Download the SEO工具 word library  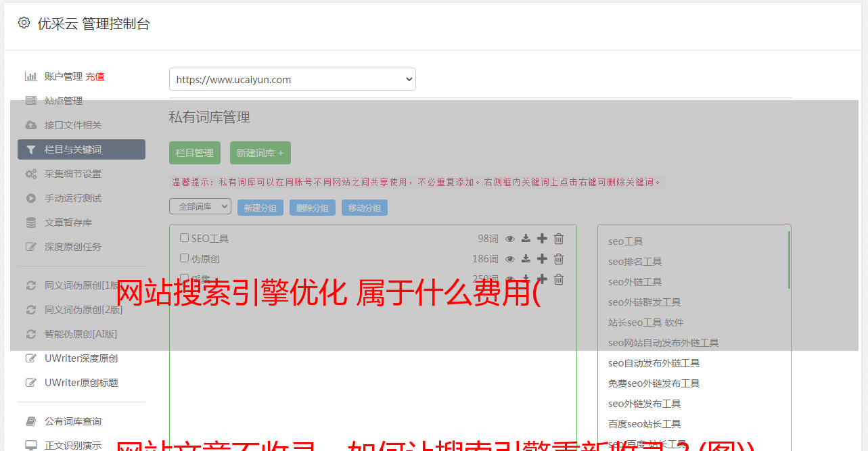tap(526, 239)
